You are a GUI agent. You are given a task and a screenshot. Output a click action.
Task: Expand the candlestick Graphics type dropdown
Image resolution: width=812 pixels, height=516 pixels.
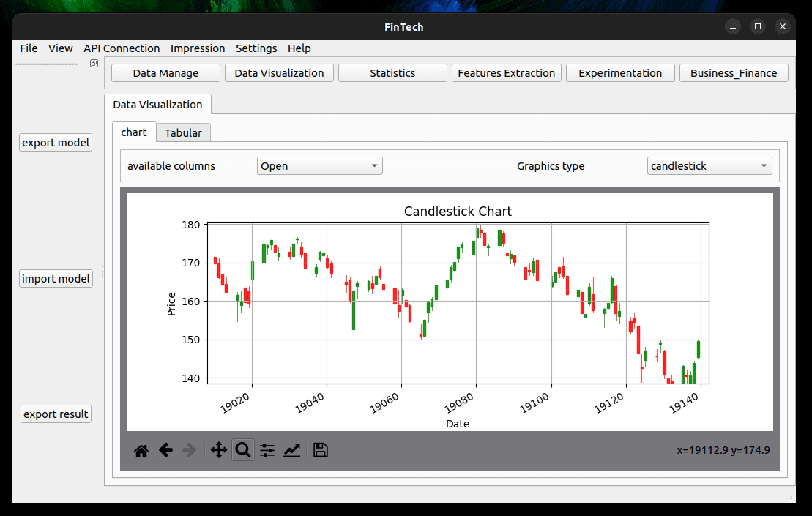tap(709, 166)
